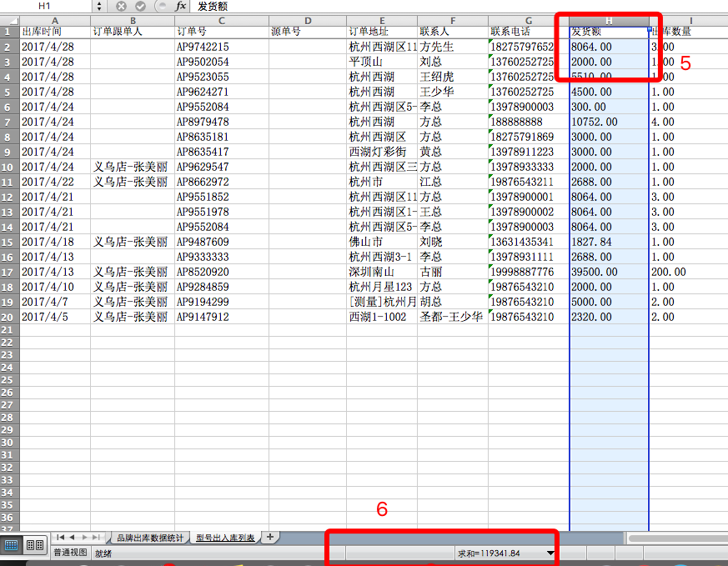
Task: Click the amount cell 39500.00
Action: 609,272
